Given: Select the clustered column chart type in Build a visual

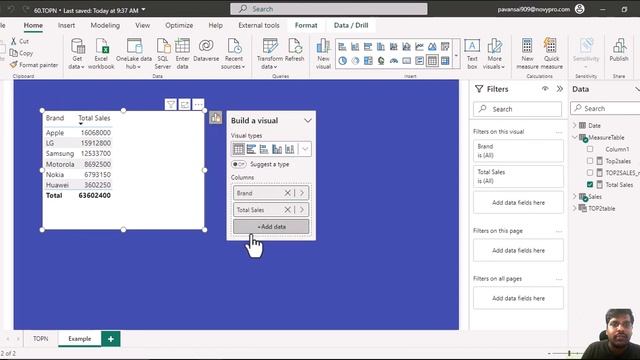Looking at the screenshot, I should click(277, 149).
